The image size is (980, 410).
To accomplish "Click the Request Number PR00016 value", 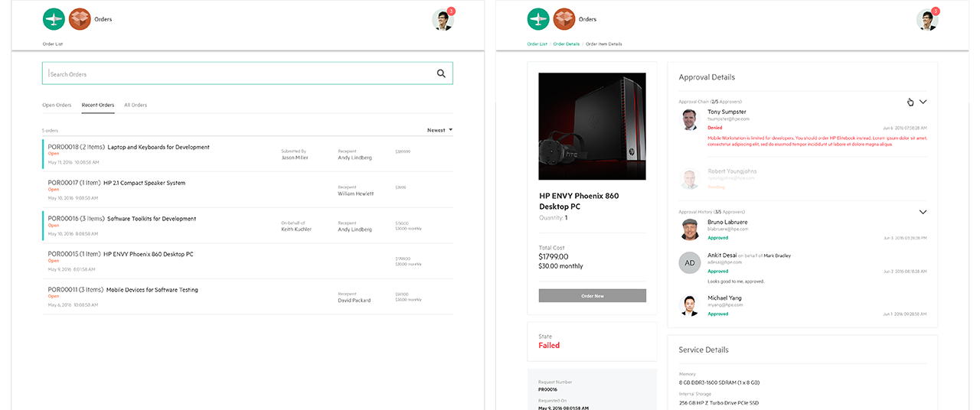I will [x=548, y=389].
